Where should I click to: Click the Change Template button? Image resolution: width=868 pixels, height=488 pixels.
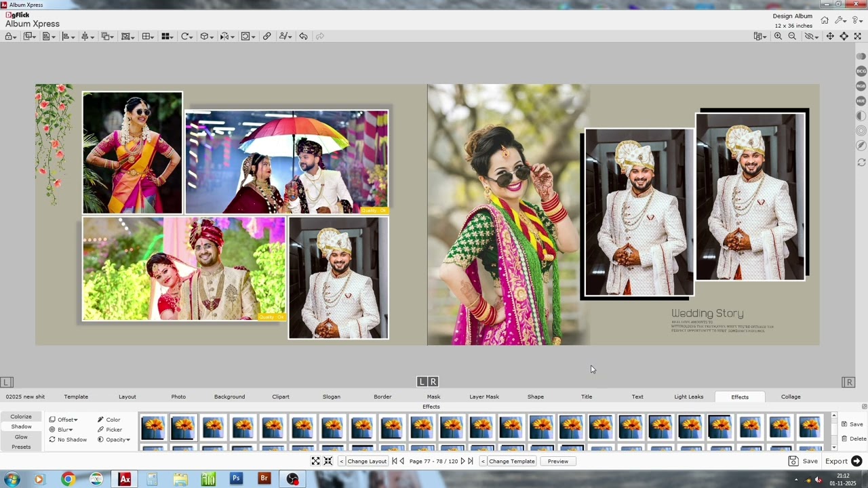coord(512,461)
